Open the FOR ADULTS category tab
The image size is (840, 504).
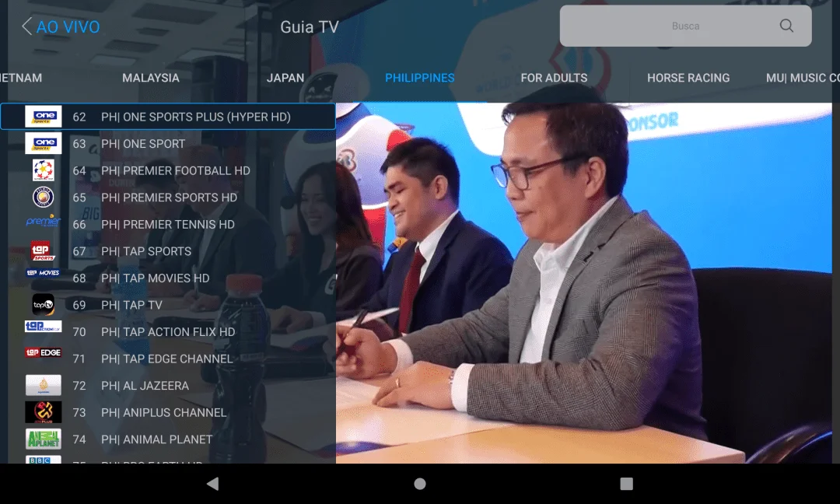[x=554, y=78]
